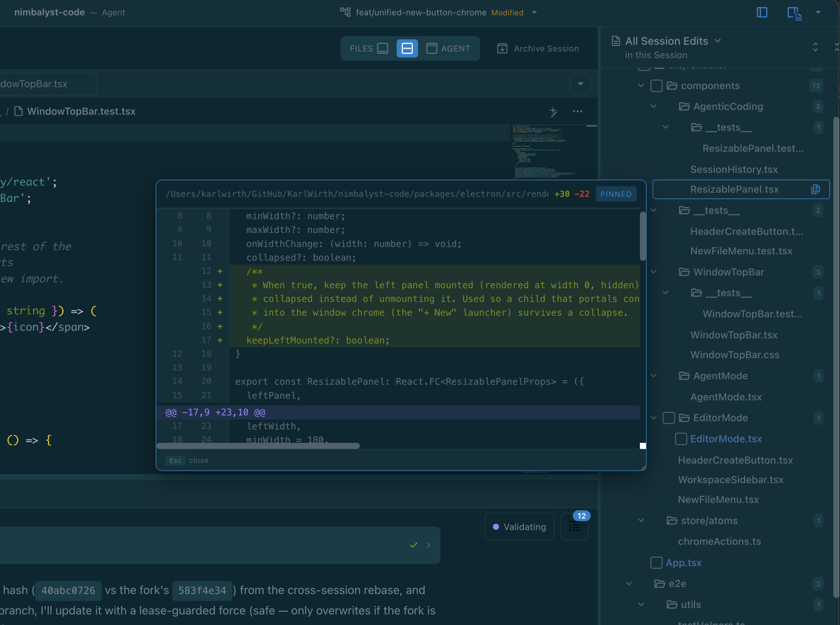
Task: Open HeaderCreateButton.tsx in tree
Action: point(735,460)
